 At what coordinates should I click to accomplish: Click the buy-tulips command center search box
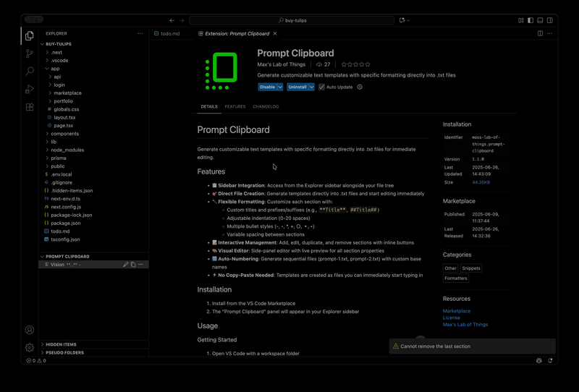pos(292,20)
